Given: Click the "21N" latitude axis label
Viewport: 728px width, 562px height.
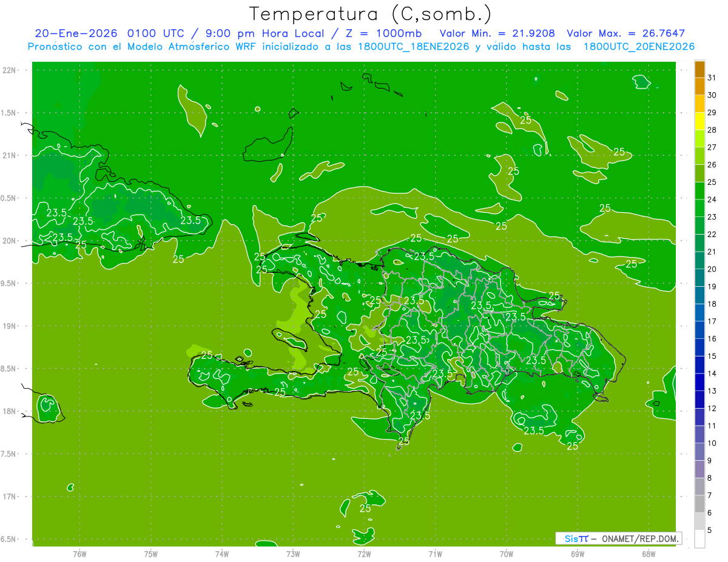Looking at the screenshot, I should [10, 155].
